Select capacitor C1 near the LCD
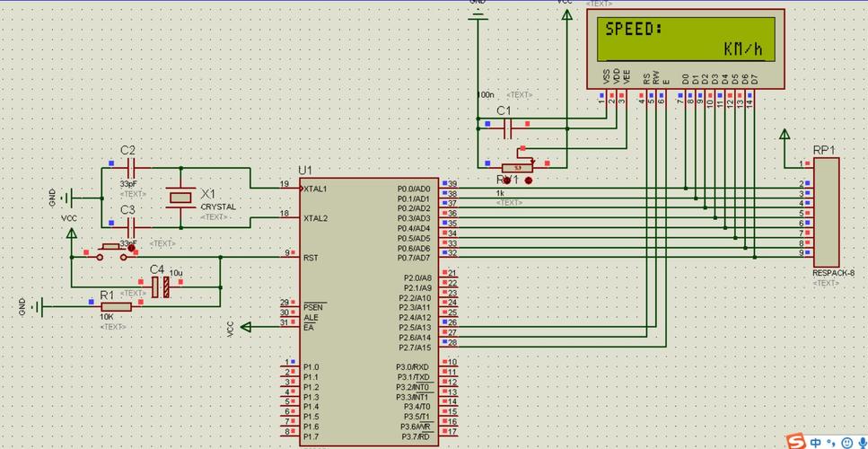 tap(508, 129)
